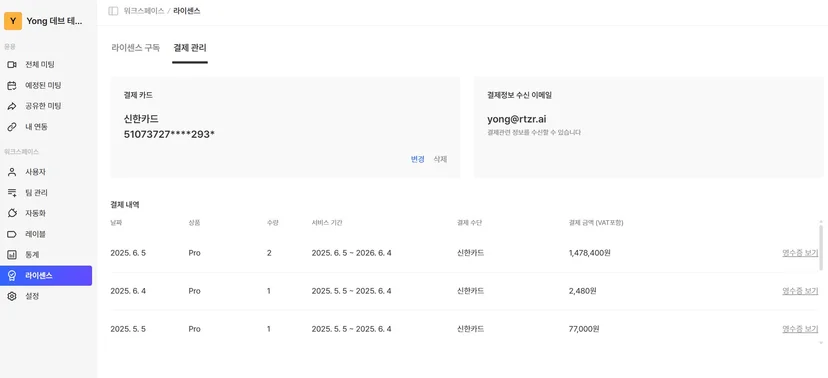Screen dimensions: 828x378
Task: Click the 상품 column header
Action: [194, 223]
